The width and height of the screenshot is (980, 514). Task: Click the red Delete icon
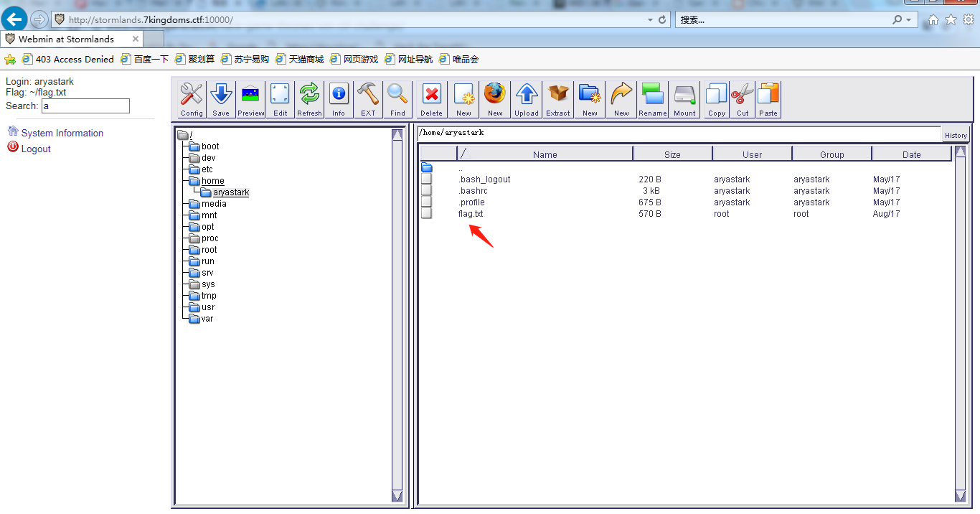(431, 99)
